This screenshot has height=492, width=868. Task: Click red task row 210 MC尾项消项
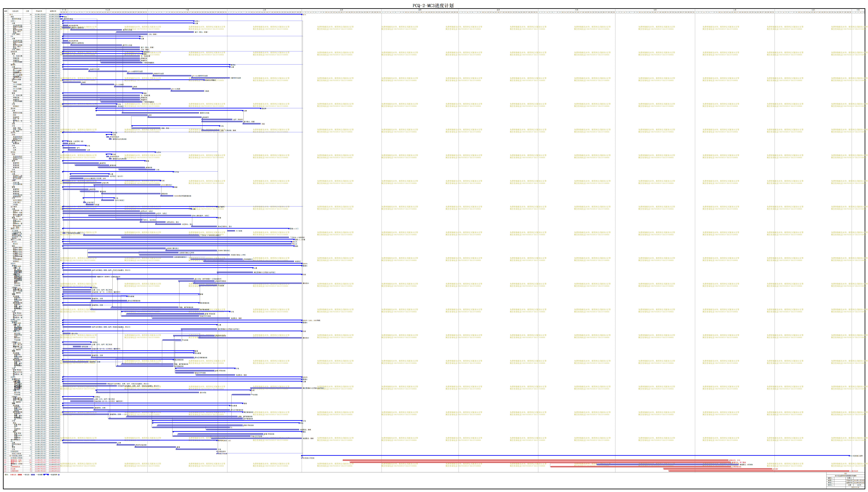[x=32, y=471]
